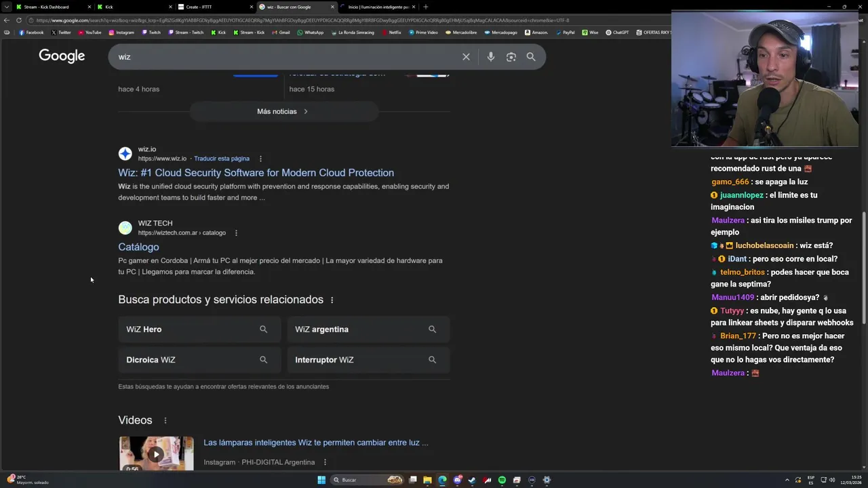868x488 pixels.
Task: Open the Facebook bookmark
Action: (31, 33)
